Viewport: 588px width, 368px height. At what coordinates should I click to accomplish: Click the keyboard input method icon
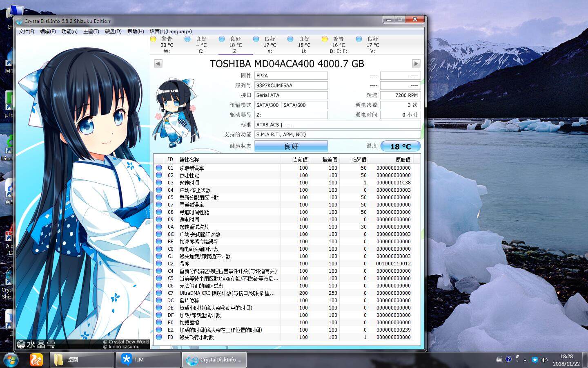[x=499, y=359]
